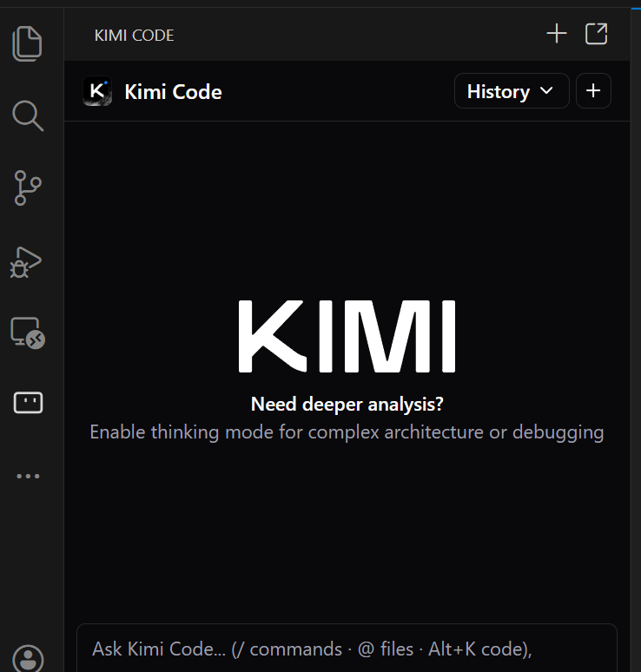Click the Kimi Code header title text
The width and height of the screenshot is (641, 672).
173,92
